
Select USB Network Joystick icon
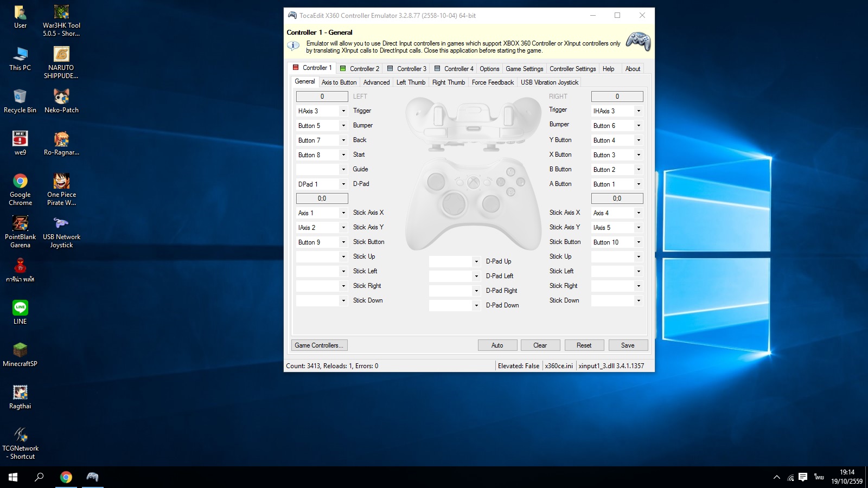pos(61,232)
